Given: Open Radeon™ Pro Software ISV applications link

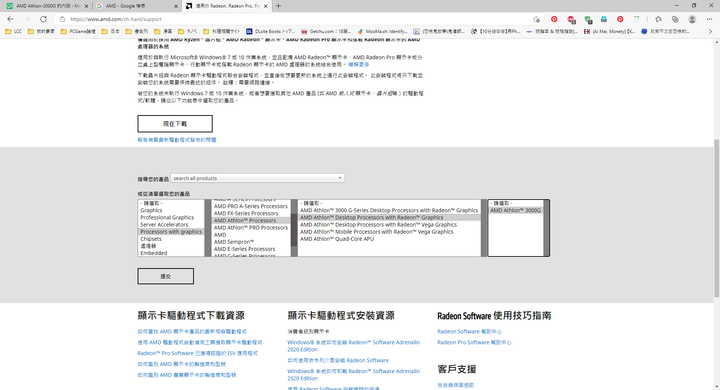Looking at the screenshot, I should coord(197,353).
